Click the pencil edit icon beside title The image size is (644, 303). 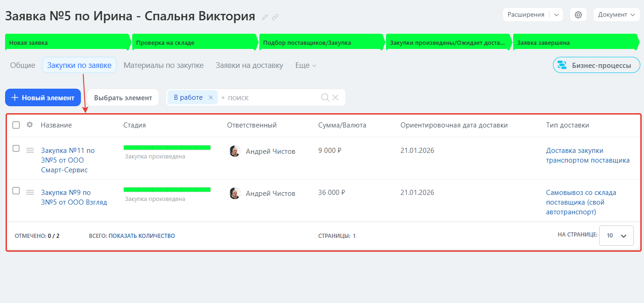click(265, 17)
